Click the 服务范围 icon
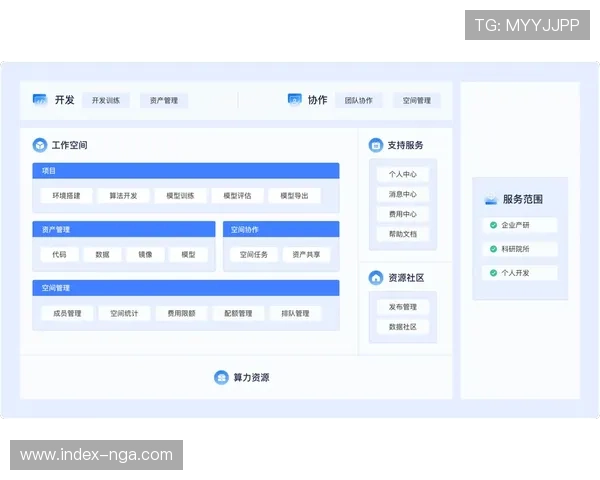 point(491,199)
